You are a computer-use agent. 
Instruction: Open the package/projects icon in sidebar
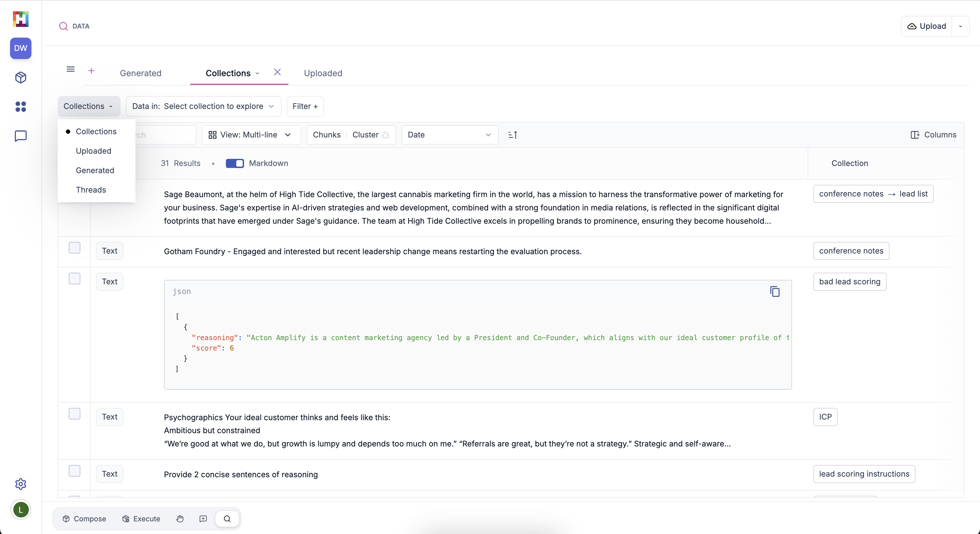(x=20, y=77)
